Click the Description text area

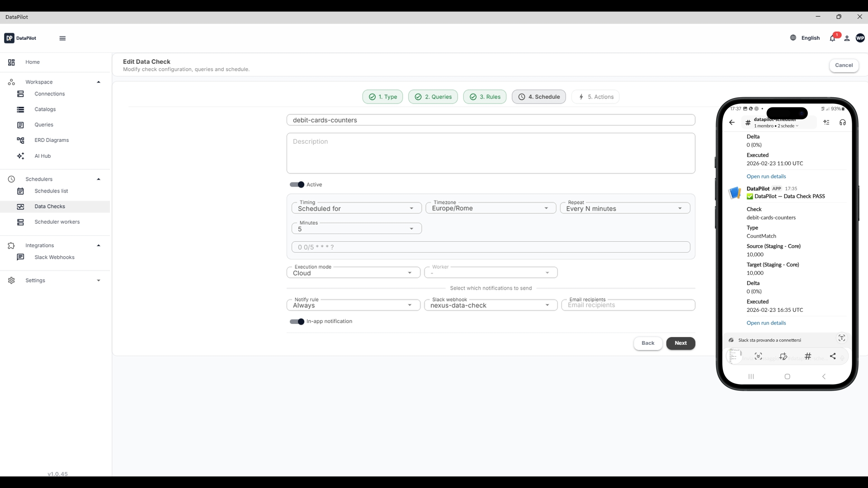491,153
